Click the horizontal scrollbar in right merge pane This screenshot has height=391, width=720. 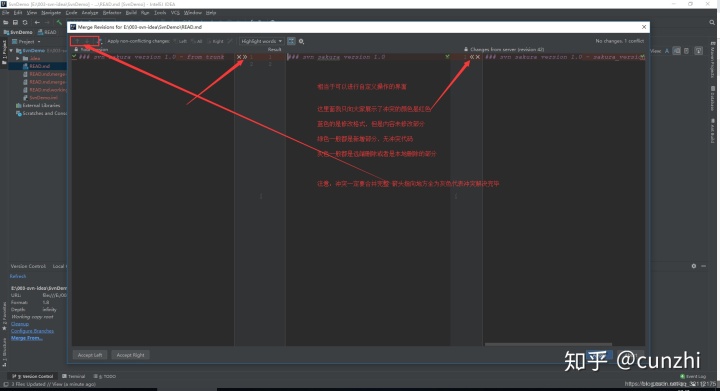pyautogui.click(x=548, y=344)
